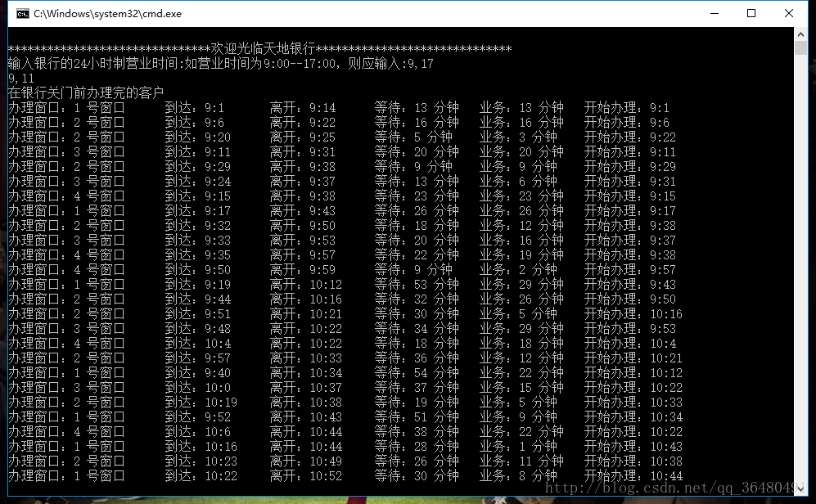Screen dimensions: 816x504
Task: Click start time 开始办理: 9:57
Action: [630, 270]
